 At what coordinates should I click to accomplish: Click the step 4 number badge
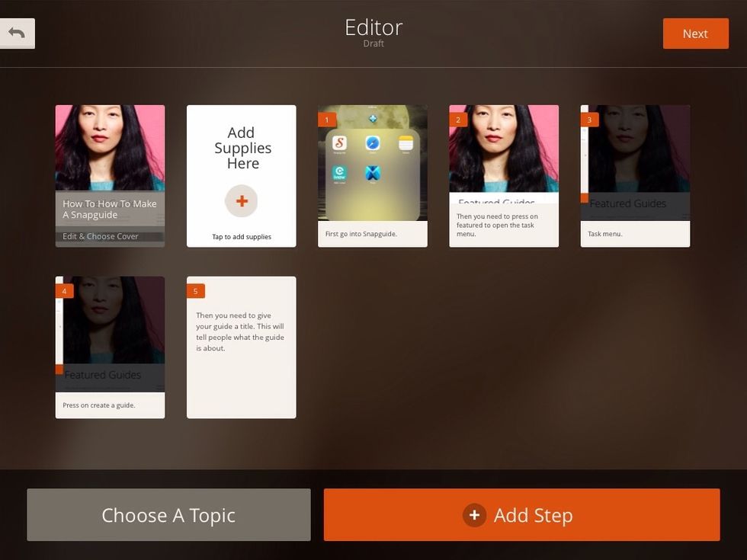pos(64,291)
